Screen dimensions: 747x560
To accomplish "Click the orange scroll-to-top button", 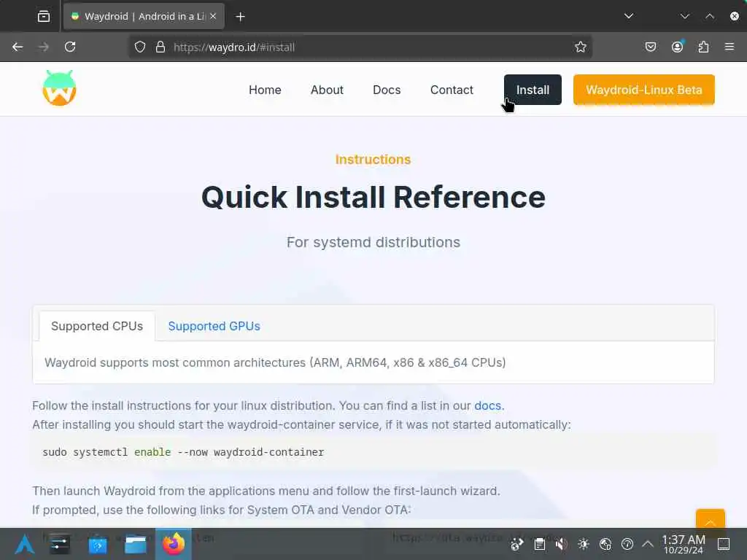I will tap(710, 518).
